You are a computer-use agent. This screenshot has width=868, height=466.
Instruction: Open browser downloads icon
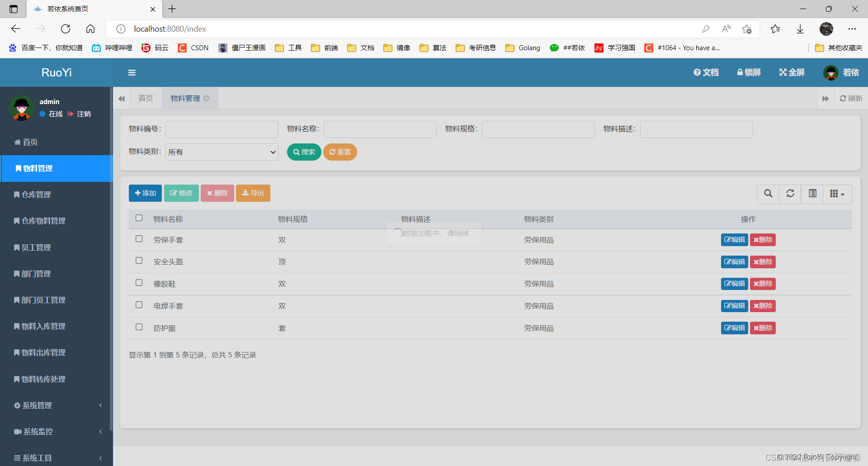(x=800, y=29)
